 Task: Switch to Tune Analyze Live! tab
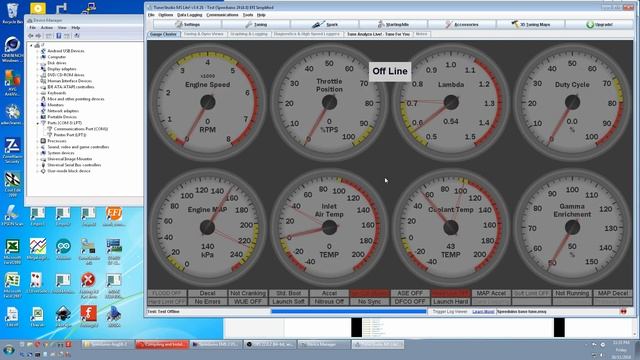click(378, 34)
